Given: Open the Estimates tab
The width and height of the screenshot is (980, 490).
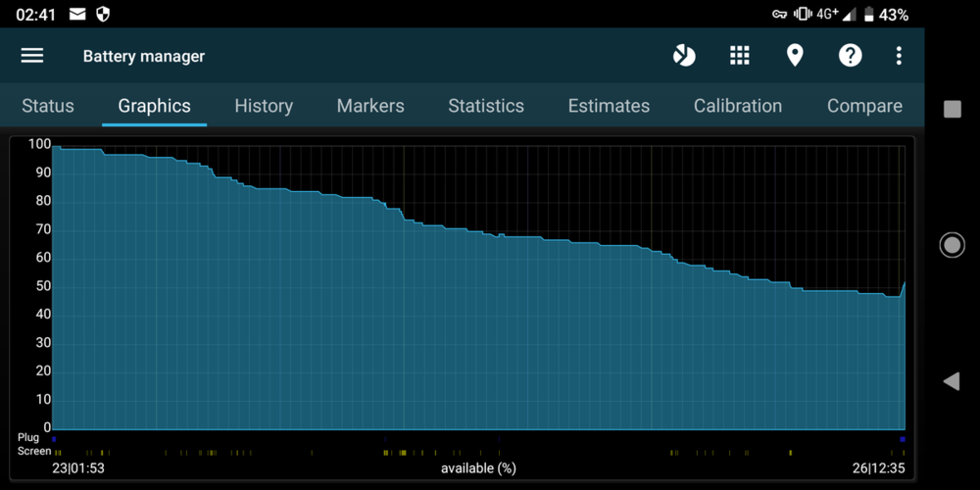Looking at the screenshot, I should 609,106.
